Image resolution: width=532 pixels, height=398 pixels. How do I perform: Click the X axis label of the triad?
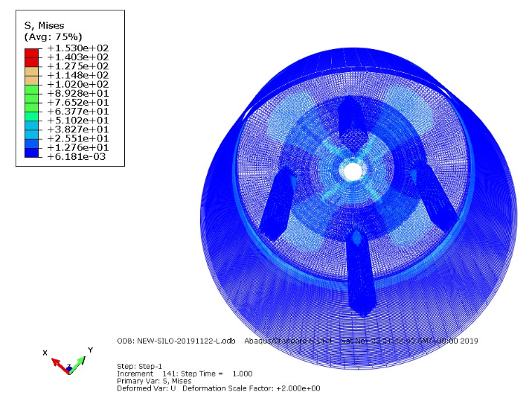45,353
